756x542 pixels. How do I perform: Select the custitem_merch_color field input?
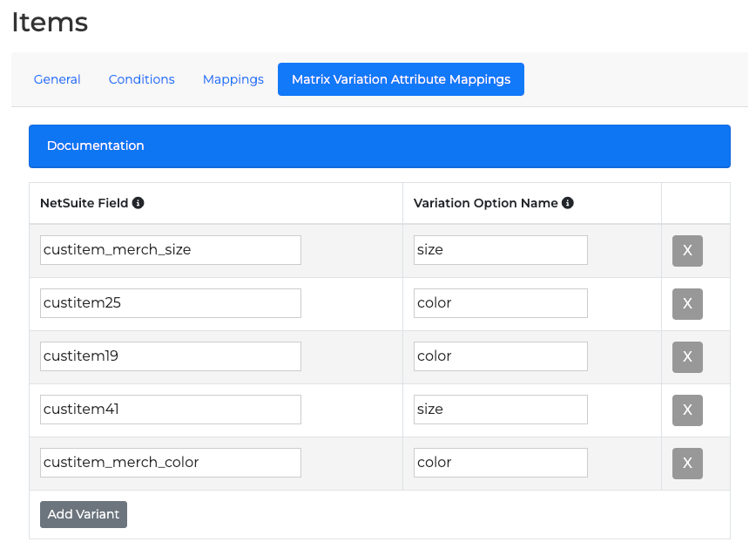coord(171,463)
